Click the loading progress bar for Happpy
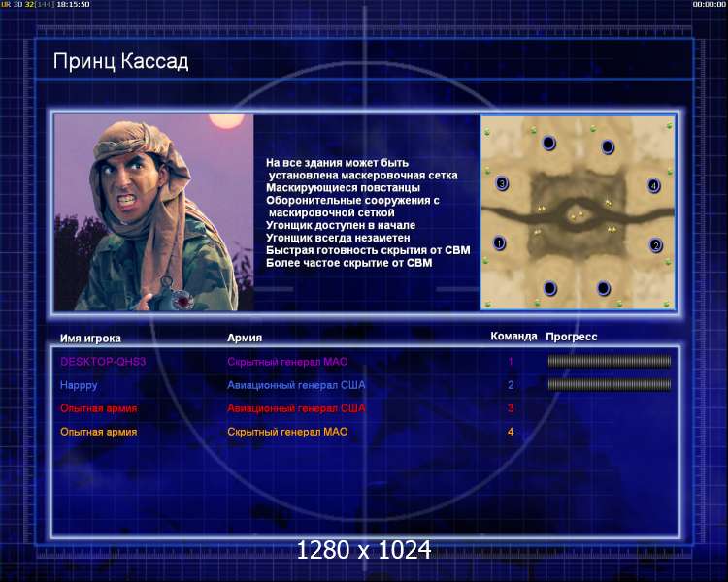728x582 pixels. tap(610, 384)
